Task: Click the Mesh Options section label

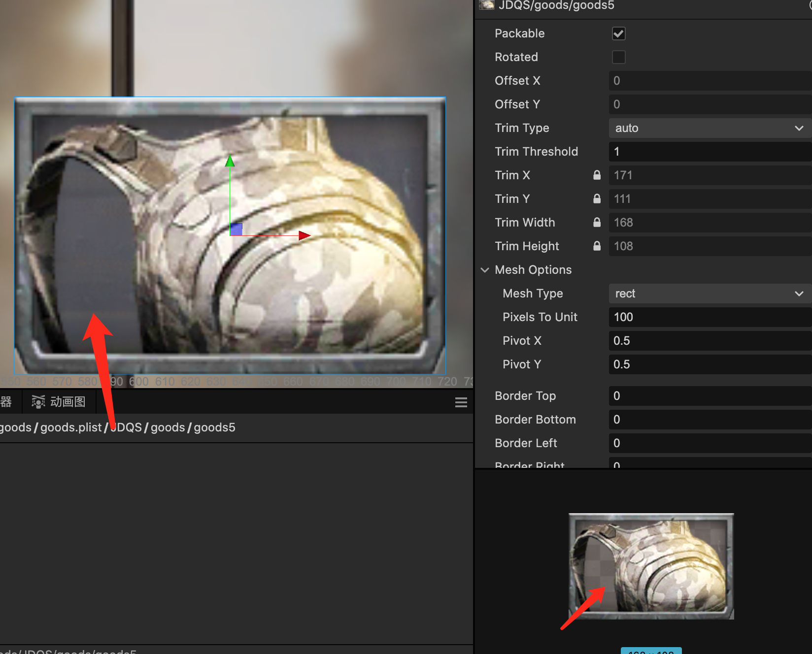Action: point(533,270)
